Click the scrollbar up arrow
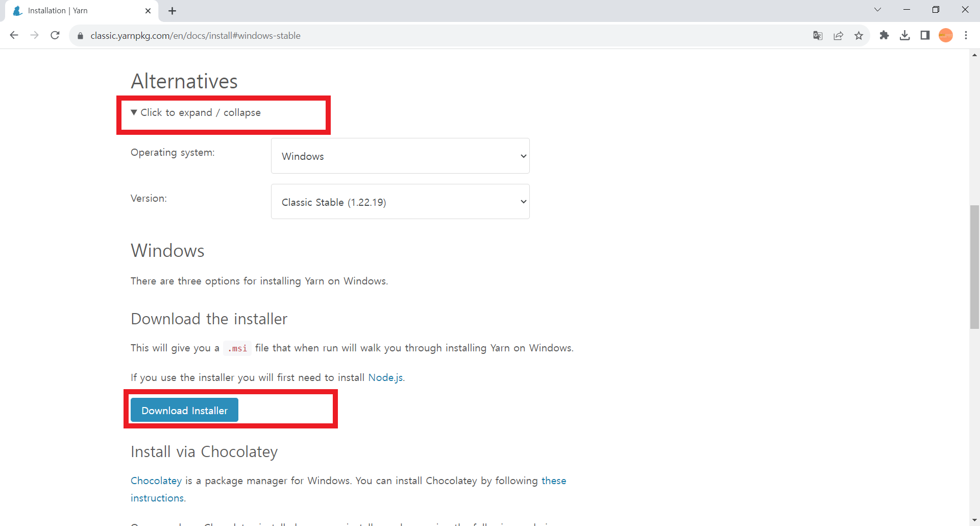Image resolution: width=980 pixels, height=526 pixels. [x=974, y=55]
